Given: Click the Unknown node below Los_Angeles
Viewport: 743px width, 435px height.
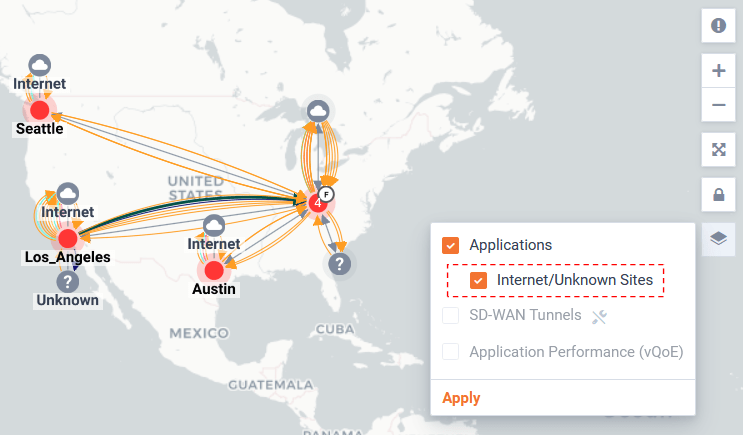Looking at the screenshot, I should 68,282.
